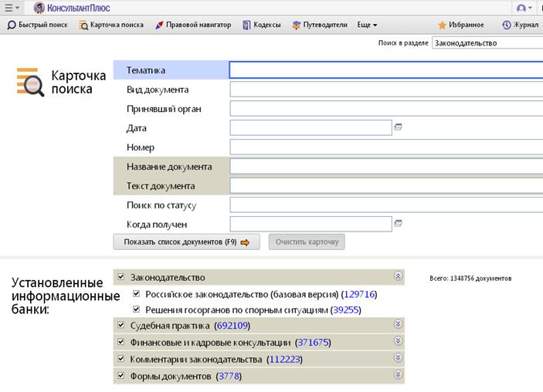Open Избранное star in the toolbar

461,25
